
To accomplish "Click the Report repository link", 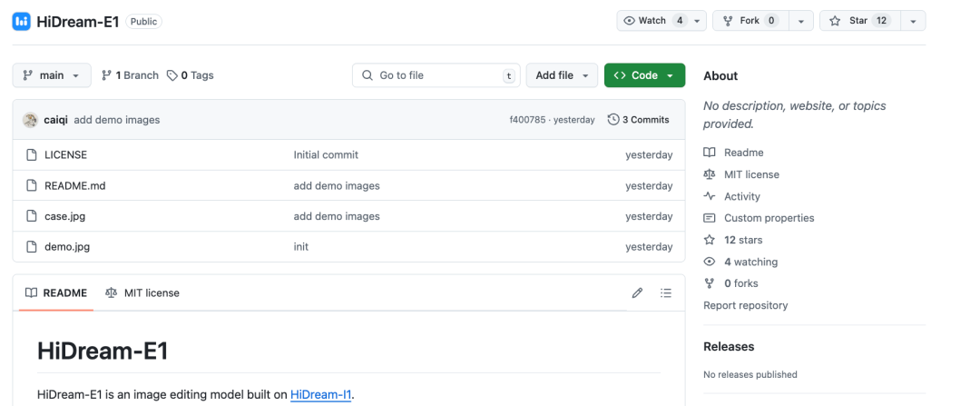I will 746,305.
